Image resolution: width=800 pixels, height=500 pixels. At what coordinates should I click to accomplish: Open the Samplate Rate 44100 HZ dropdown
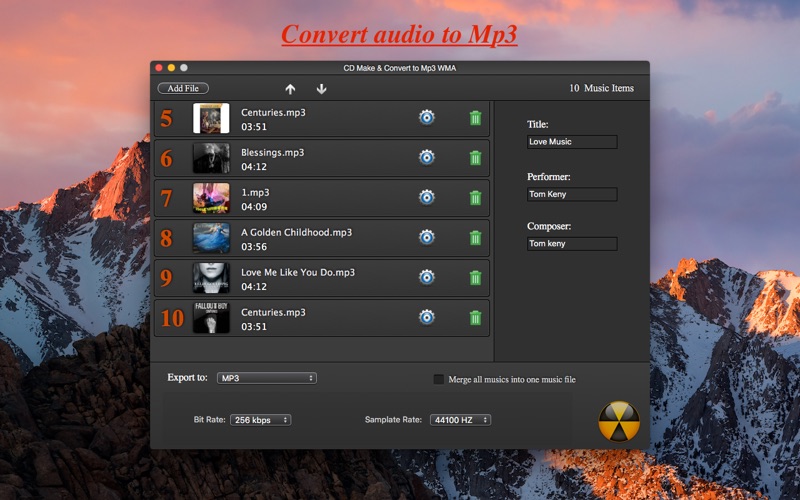pos(460,420)
